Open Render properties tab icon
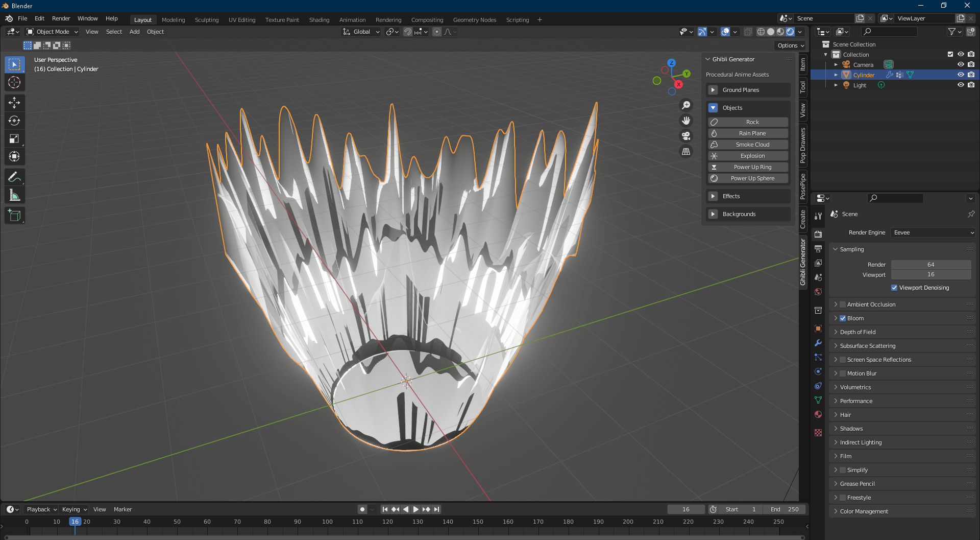The image size is (980, 540). 818,234
